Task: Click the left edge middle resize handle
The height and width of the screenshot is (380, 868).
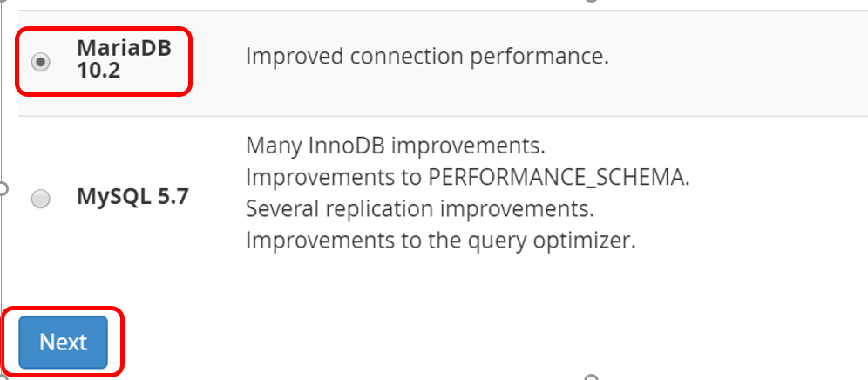Action: click(x=3, y=188)
